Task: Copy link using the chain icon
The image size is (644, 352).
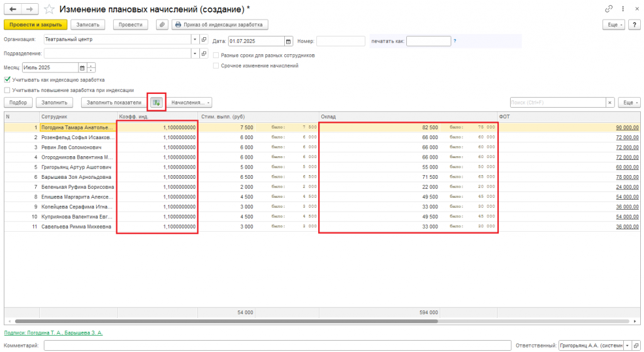Action: coord(609,9)
